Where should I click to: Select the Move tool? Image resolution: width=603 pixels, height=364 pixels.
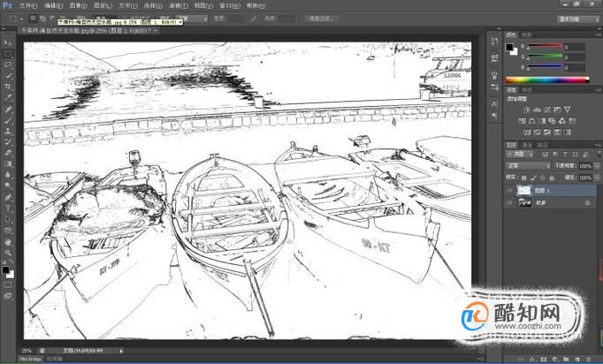click(x=8, y=42)
